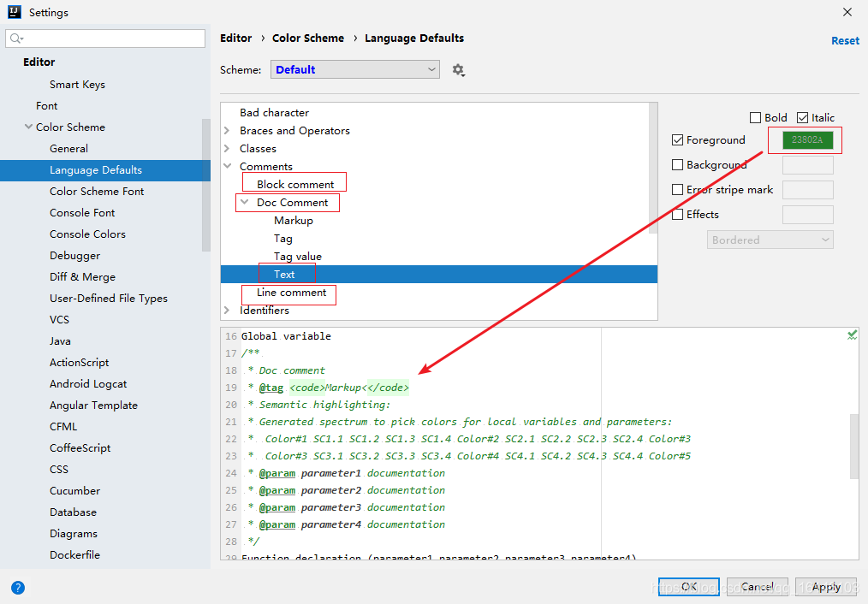
Task: Click the search magnifier icon in Settings
Action: [x=16, y=38]
